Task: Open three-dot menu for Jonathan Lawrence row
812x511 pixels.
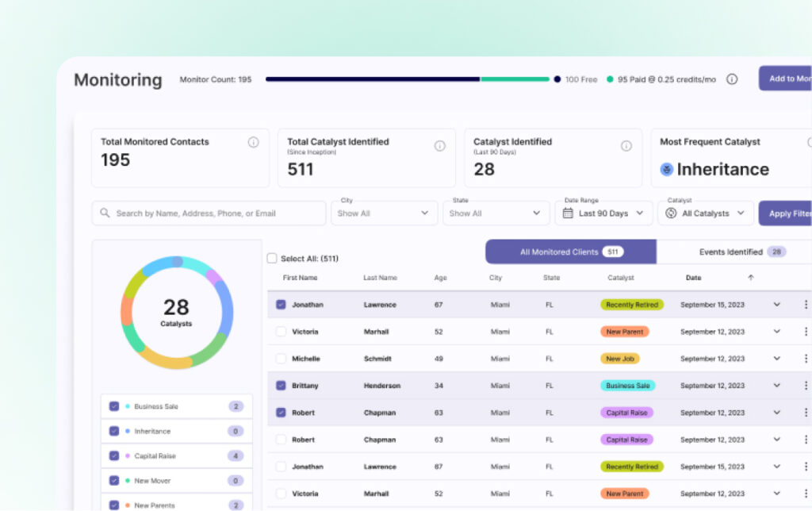Action: 806,305
